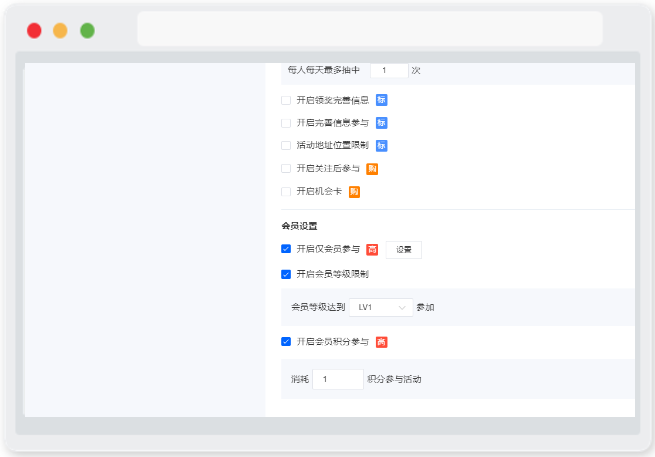Check the 开启关注后参与 option
This screenshot has height=457, width=655.
[286, 168]
